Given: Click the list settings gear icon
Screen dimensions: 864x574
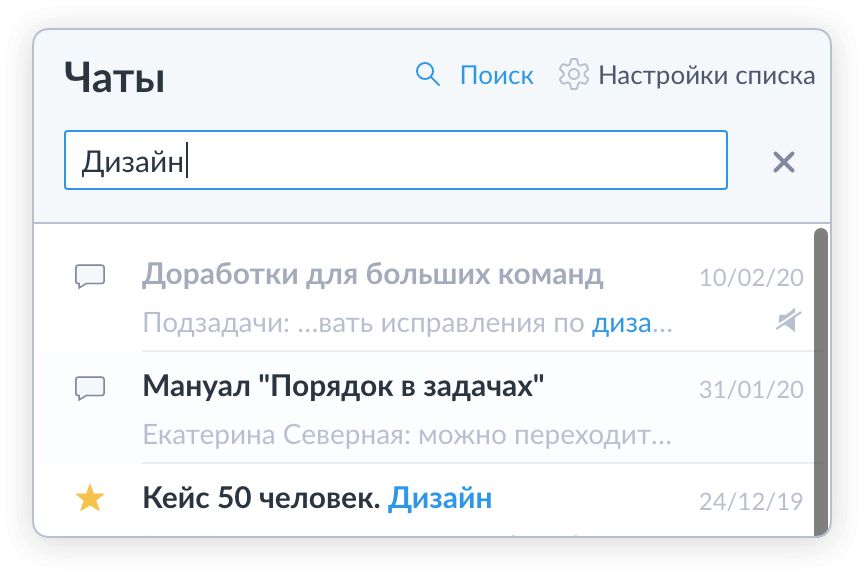Looking at the screenshot, I should pos(573,75).
